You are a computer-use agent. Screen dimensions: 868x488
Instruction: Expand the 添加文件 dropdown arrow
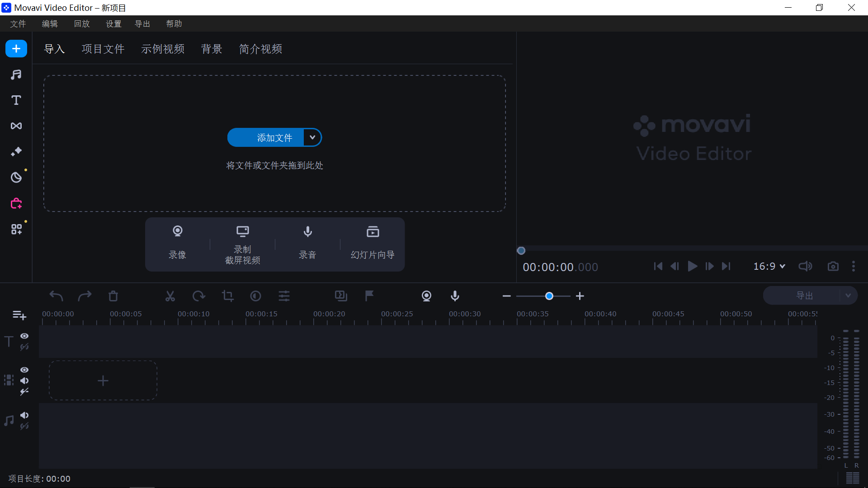click(x=312, y=137)
